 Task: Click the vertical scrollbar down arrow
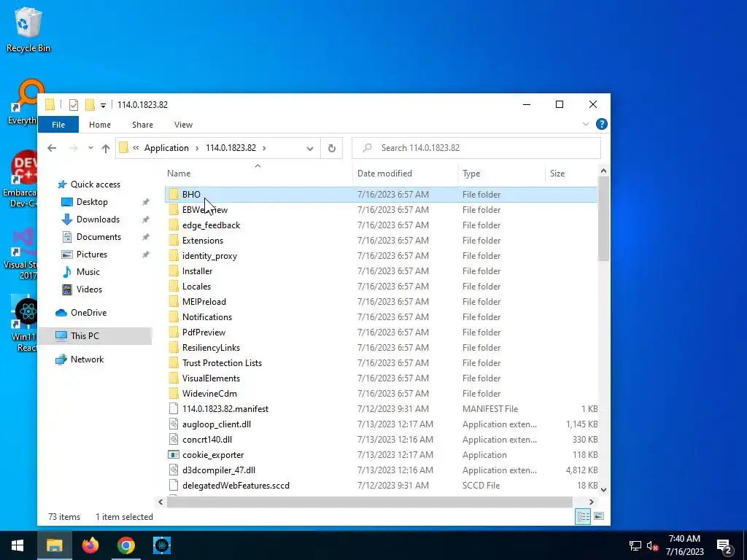[603, 489]
